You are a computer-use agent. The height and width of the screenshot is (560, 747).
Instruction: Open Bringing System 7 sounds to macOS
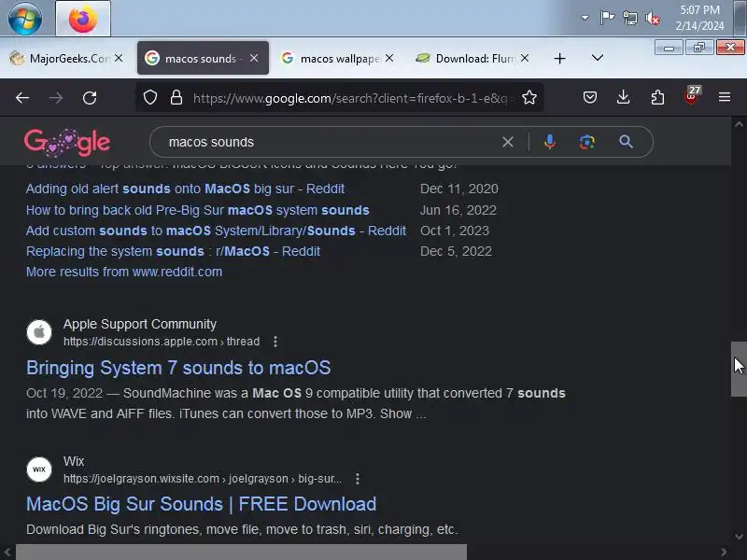coord(178,368)
